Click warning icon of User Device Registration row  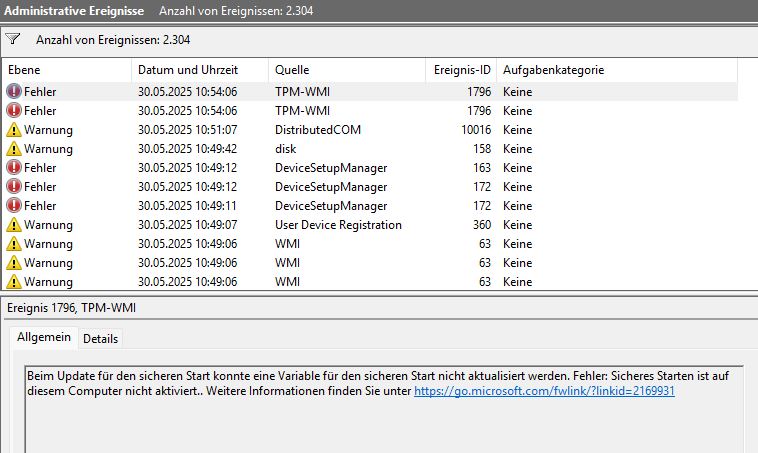(x=14, y=224)
